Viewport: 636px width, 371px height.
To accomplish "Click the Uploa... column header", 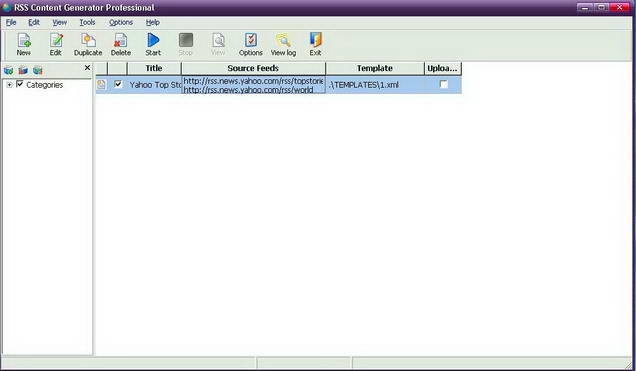I will [x=443, y=69].
